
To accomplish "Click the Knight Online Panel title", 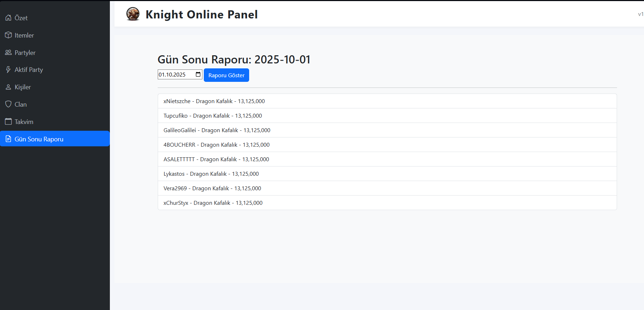I will (201, 15).
